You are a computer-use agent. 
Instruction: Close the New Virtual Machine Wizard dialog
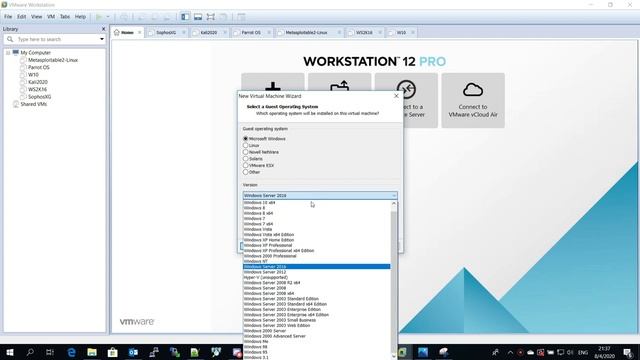[x=396, y=96]
